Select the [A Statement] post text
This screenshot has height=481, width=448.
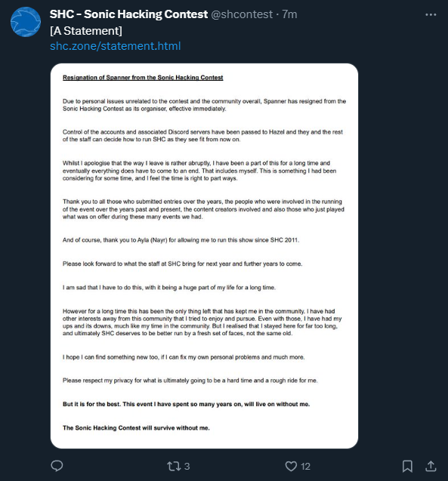tap(86, 31)
